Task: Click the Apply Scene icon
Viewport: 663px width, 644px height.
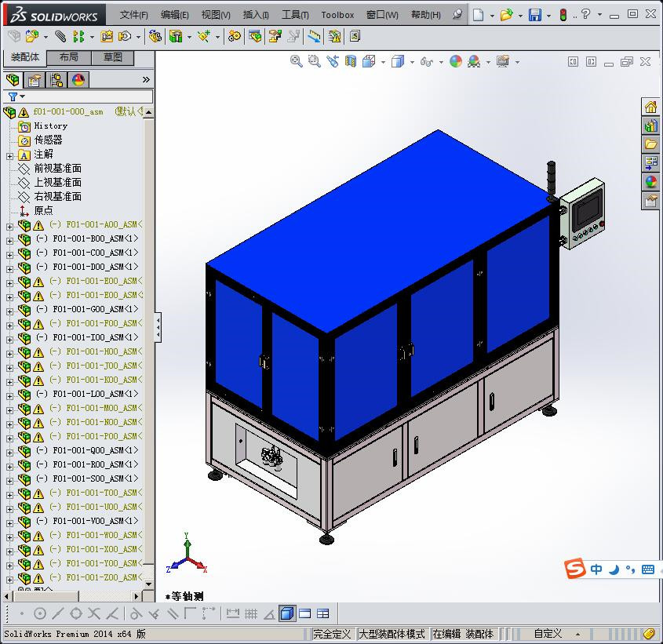Action: click(474, 62)
